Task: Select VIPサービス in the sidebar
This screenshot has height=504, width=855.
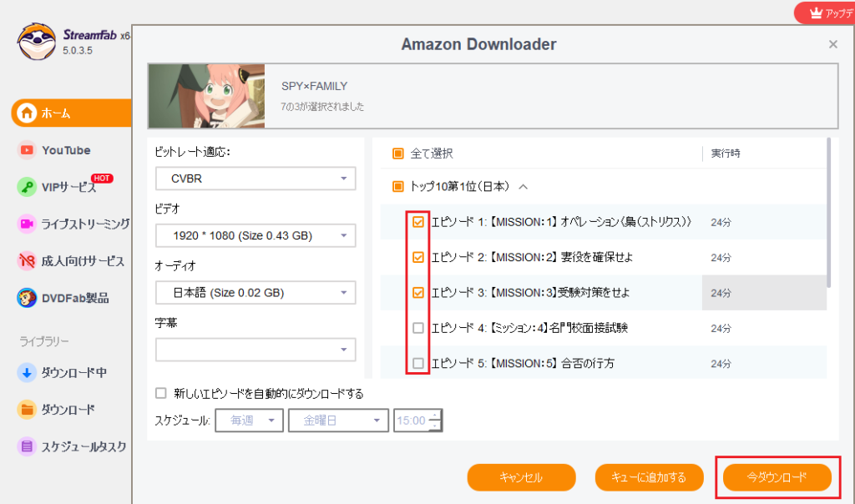Action: [x=68, y=188]
